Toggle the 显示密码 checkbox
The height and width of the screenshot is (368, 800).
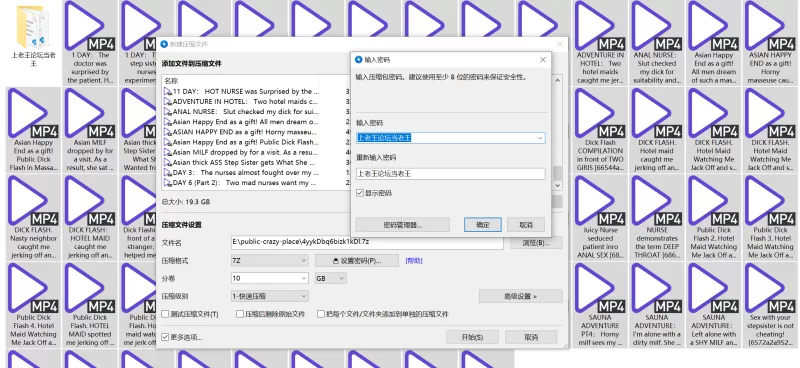pyautogui.click(x=360, y=193)
